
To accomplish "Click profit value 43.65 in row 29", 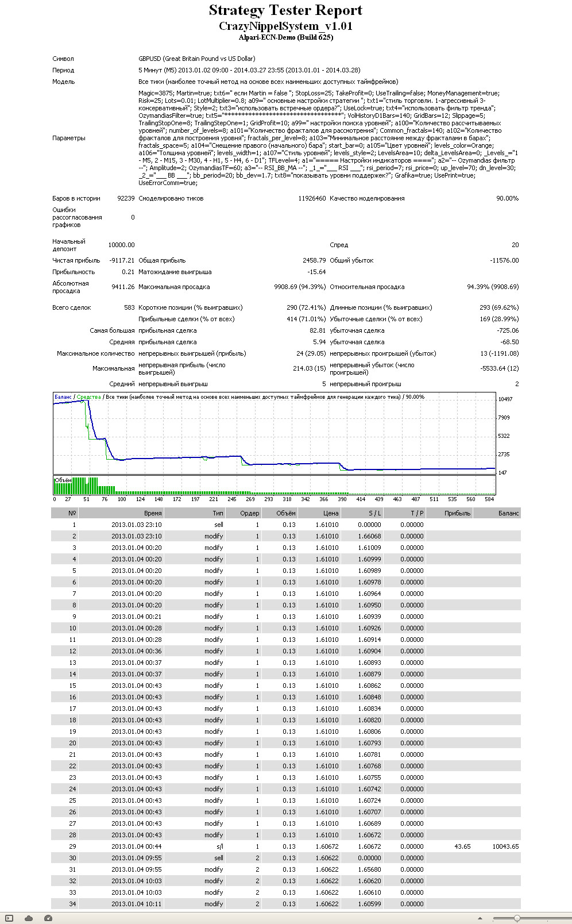I will tap(462, 846).
